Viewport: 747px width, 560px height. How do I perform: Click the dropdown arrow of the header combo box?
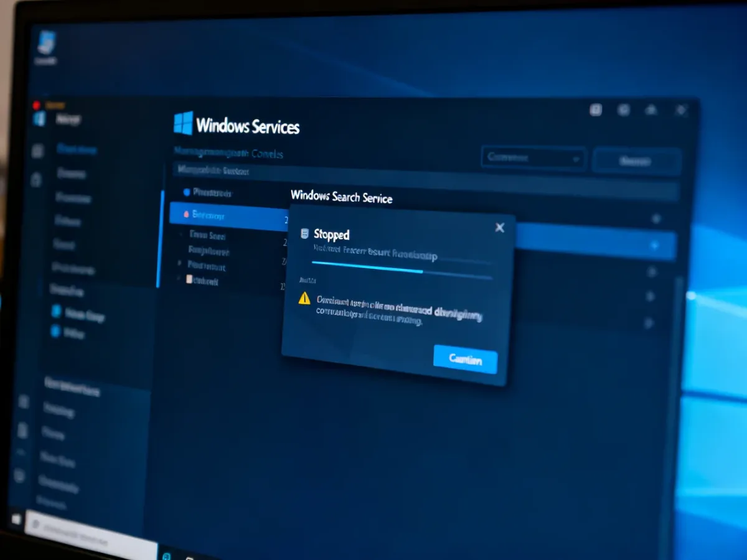click(x=575, y=159)
